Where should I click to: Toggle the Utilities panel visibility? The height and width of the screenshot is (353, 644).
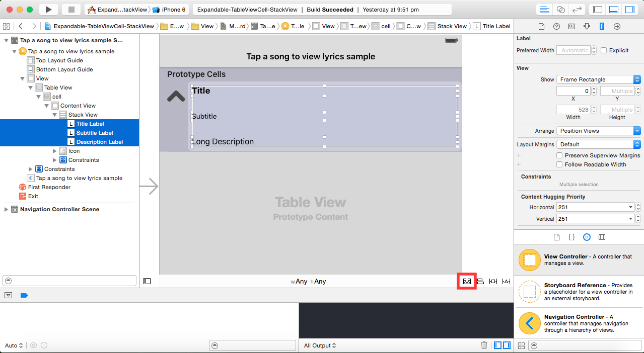click(630, 10)
